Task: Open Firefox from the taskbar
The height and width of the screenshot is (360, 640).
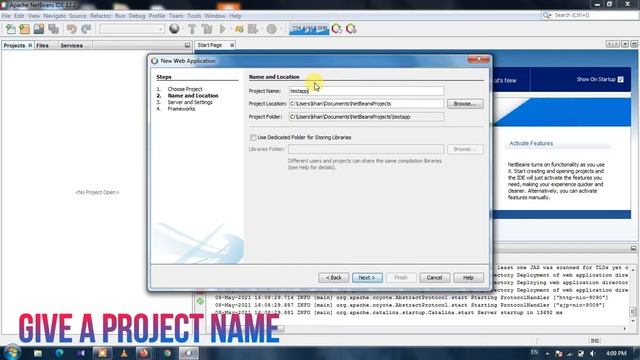Action: pyautogui.click(x=144, y=353)
